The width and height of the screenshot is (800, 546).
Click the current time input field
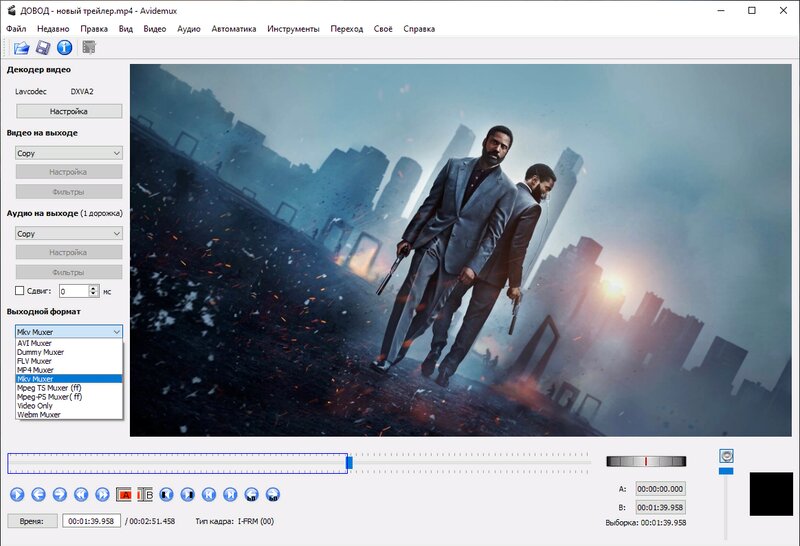91,521
